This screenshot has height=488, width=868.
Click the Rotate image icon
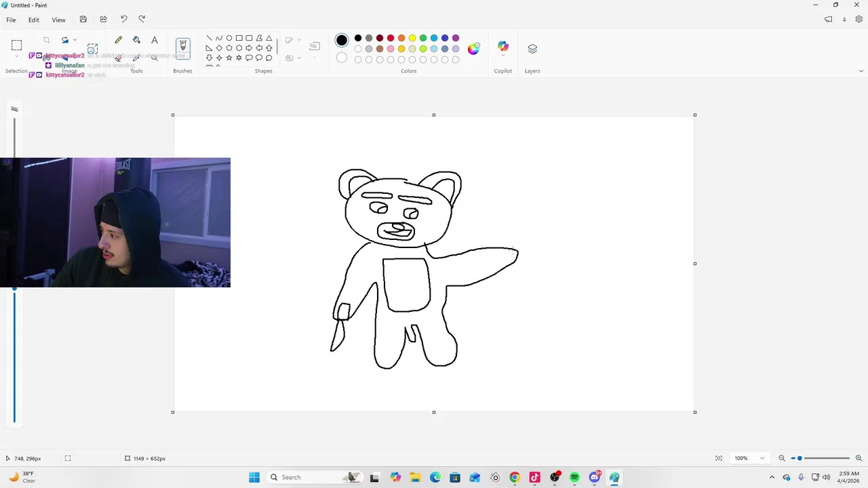click(65, 40)
